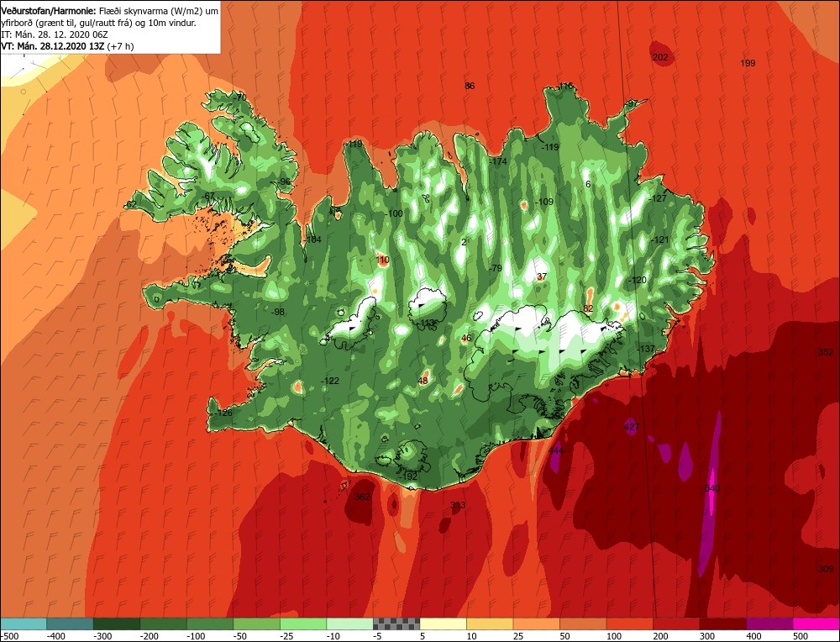840x642 pixels.
Task: Click the value -121 in east Iceland
Action: [x=660, y=239]
